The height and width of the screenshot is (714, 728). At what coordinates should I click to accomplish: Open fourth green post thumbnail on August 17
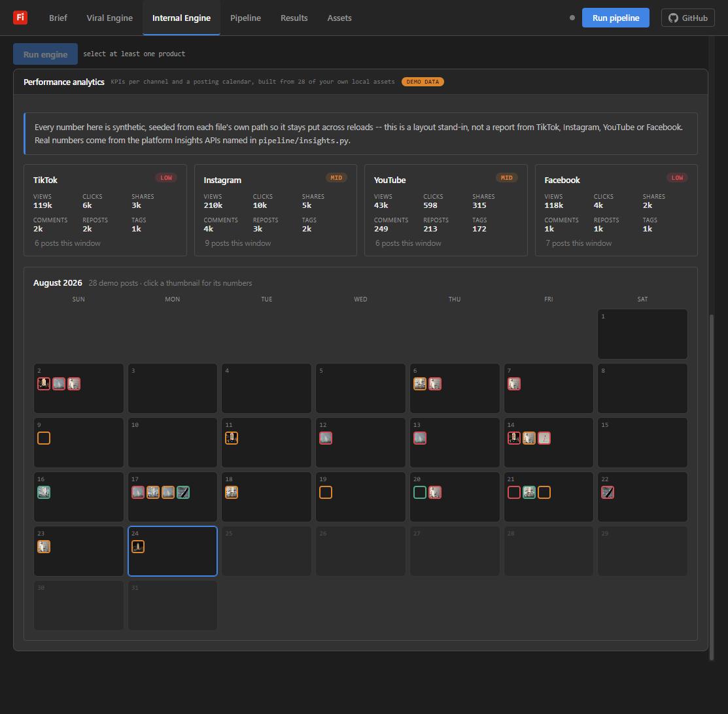click(183, 492)
